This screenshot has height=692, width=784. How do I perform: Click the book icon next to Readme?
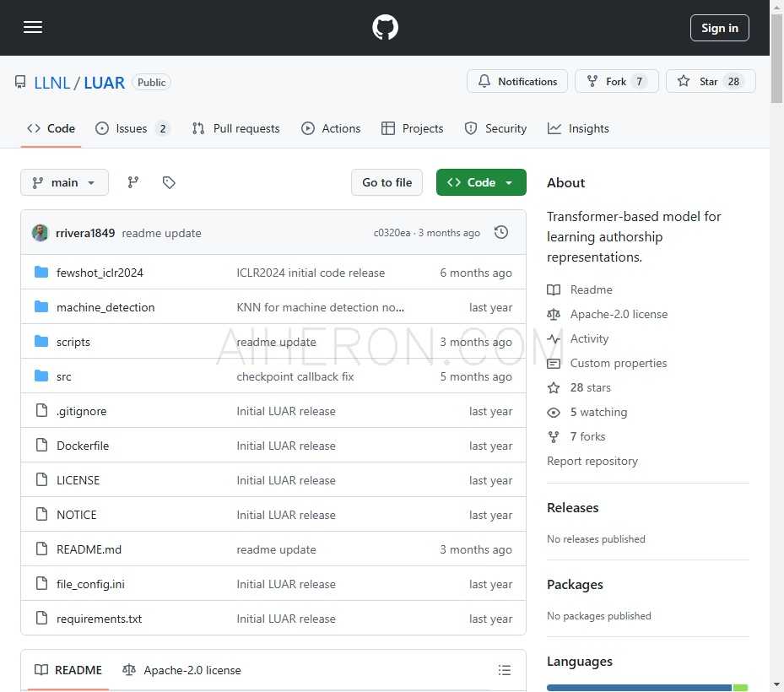[554, 290]
